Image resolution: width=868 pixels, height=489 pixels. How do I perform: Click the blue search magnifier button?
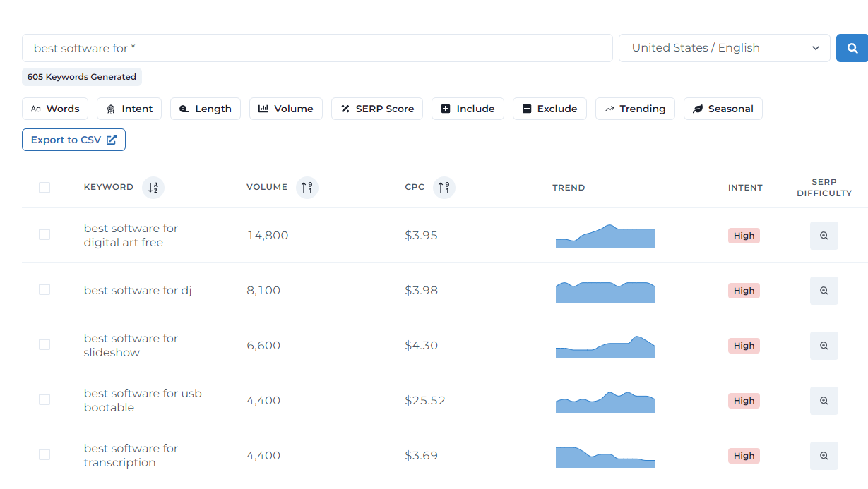pos(852,47)
